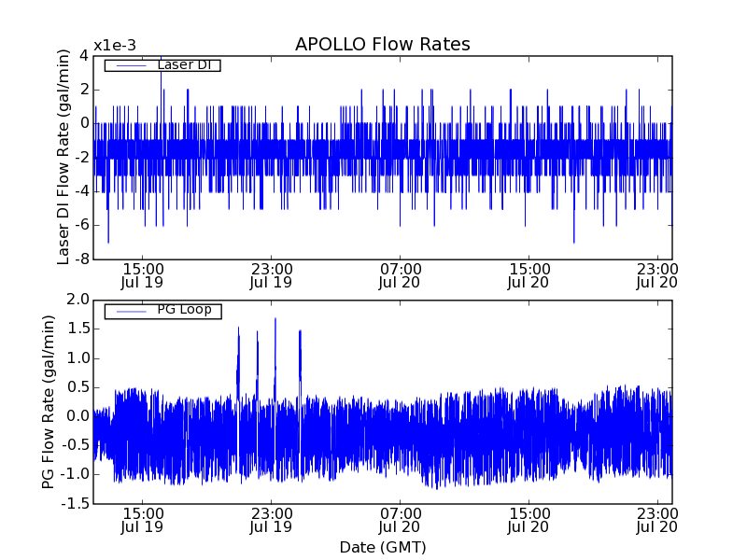747x560 pixels.
Task: Click the "-8" tick on the Laser DI axis
Action: pyautogui.click(x=81, y=259)
